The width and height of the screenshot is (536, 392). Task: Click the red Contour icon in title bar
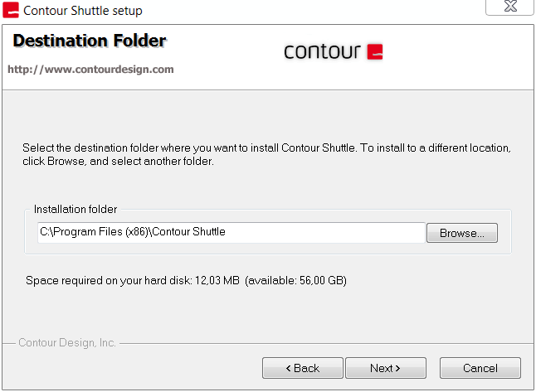tap(11, 10)
